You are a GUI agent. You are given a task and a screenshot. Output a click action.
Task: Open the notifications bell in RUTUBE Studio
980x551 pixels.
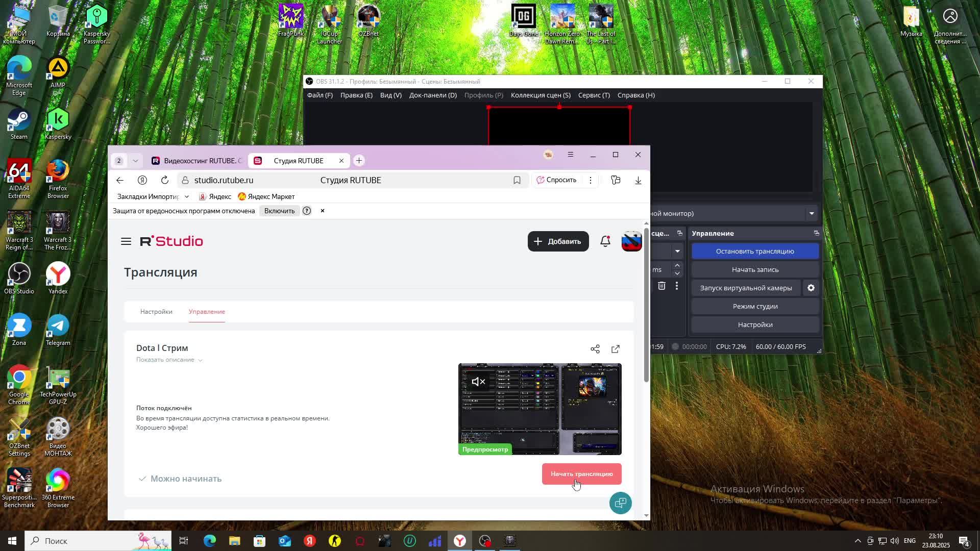605,241
